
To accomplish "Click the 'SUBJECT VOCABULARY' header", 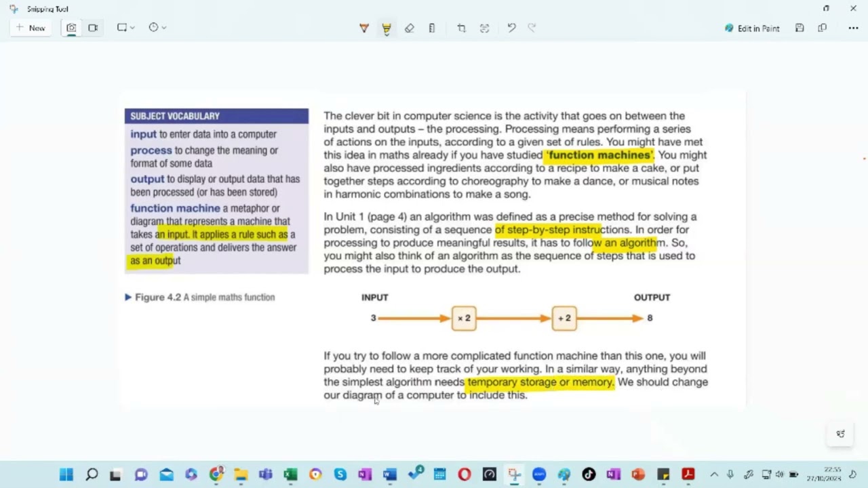I will [216, 116].
